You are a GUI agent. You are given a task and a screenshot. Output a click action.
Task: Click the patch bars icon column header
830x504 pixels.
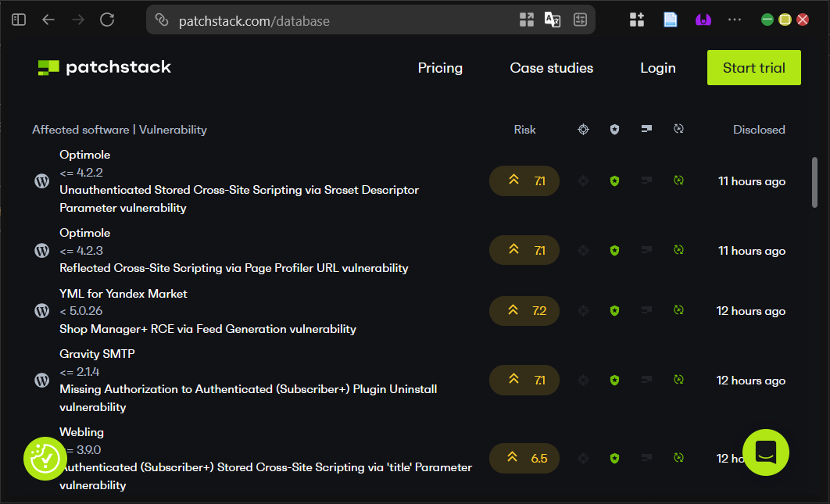coord(646,129)
